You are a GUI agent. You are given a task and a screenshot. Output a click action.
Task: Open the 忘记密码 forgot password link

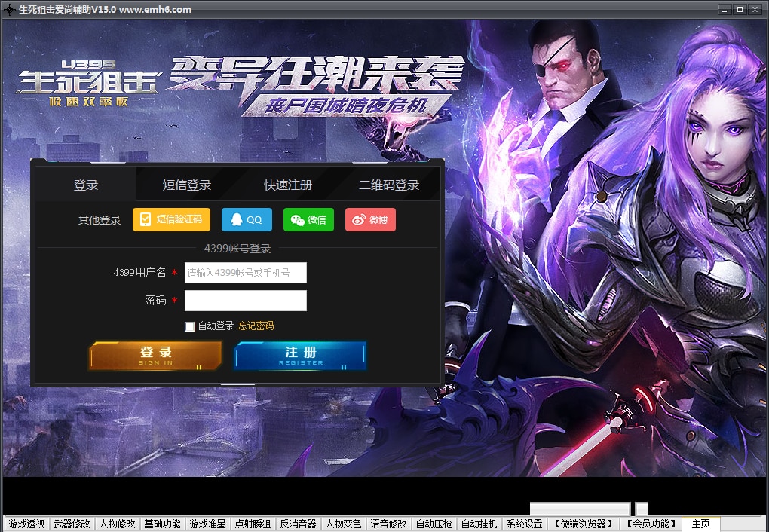(256, 326)
